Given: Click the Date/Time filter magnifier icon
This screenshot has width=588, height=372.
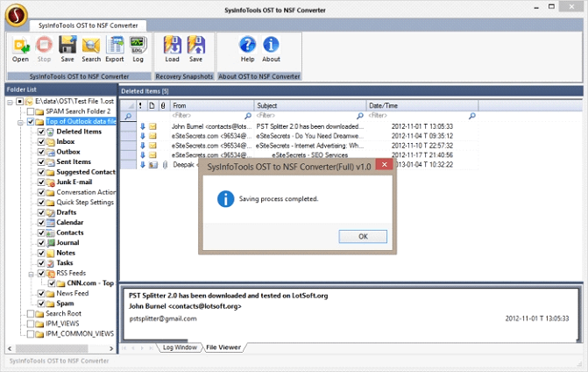Looking at the screenshot, I should (x=472, y=116).
